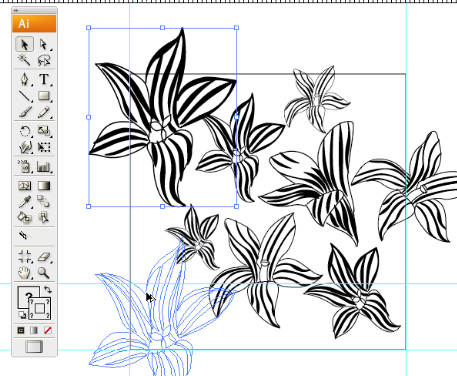457x376 pixels.
Task: Select the Rotate tool
Action: click(25, 131)
